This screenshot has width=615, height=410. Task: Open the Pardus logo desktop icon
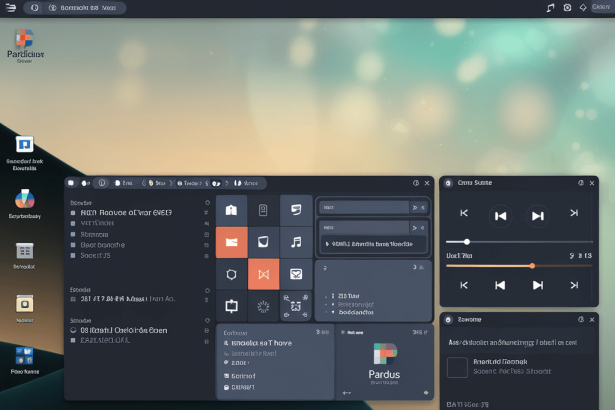click(25, 39)
